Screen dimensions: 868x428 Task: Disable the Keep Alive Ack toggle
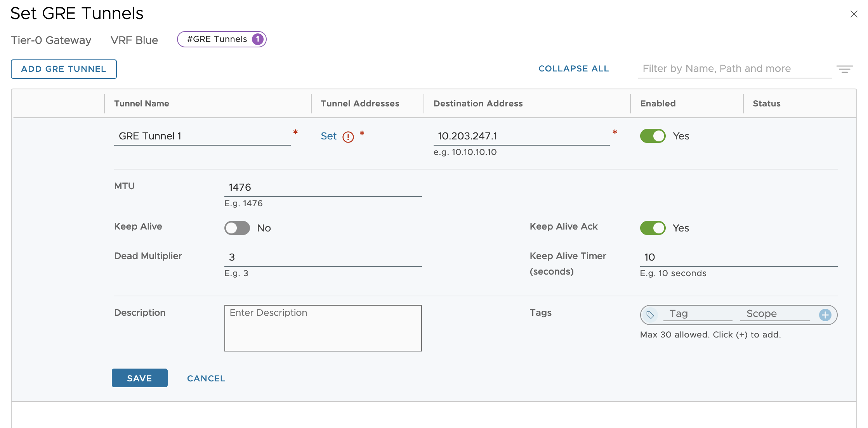coord(653,228)
